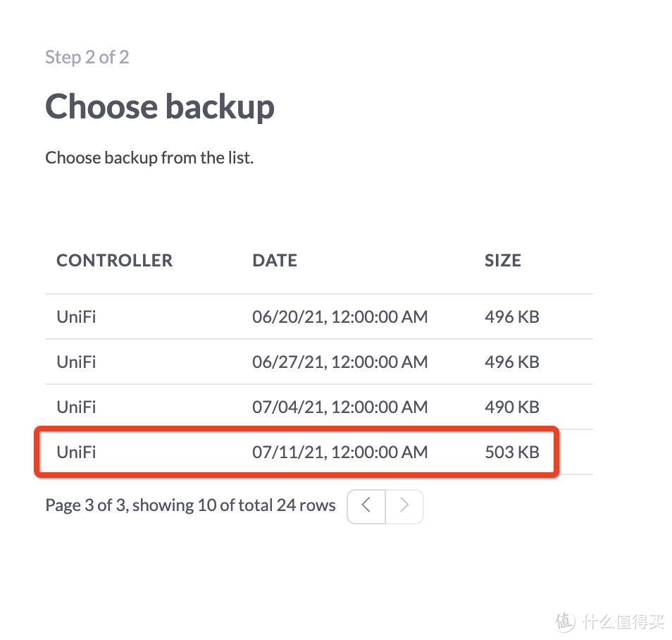672x640 pixels.
Task: Click the next page chevron arrow
Action: pyautogui.click(x=404, y=506)
